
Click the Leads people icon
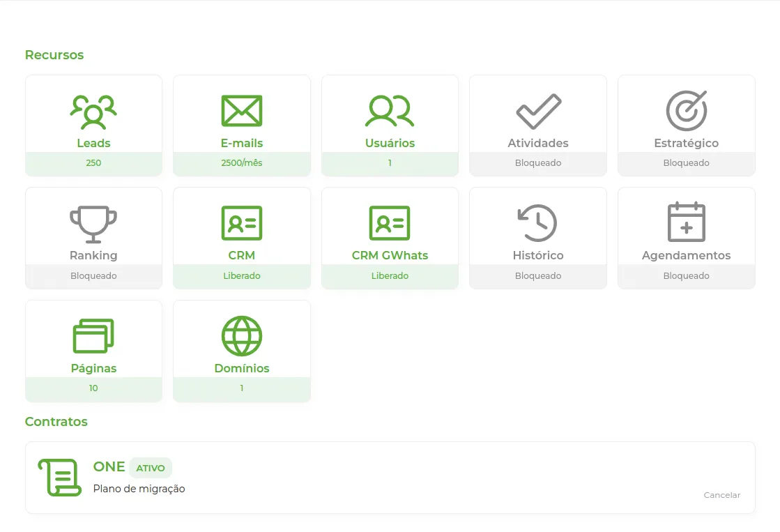(x=93, y=112)
